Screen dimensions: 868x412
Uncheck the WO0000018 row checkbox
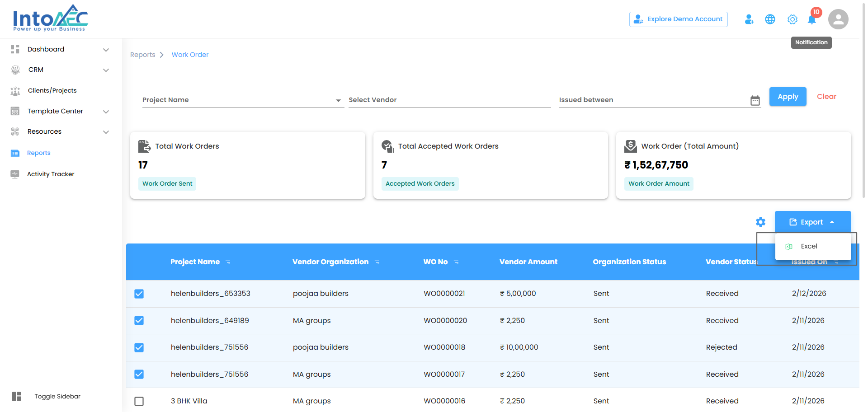point(139,347)
